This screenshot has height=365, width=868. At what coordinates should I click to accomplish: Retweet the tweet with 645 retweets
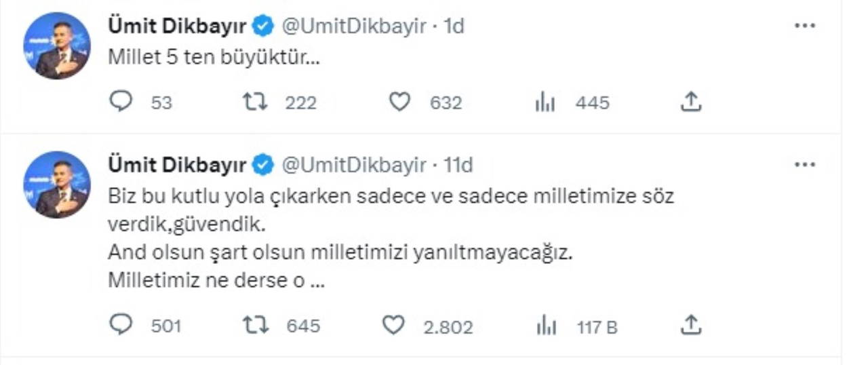point(255,326)
